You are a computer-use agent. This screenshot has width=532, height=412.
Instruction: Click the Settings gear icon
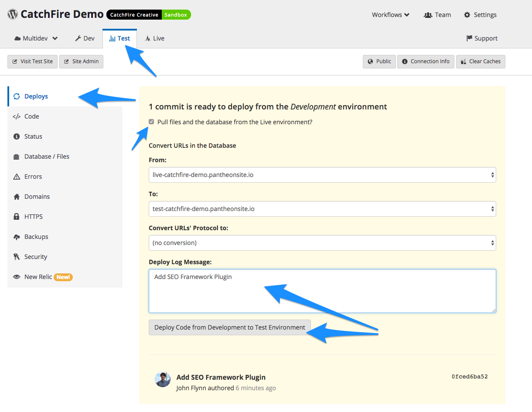point(467,15)
